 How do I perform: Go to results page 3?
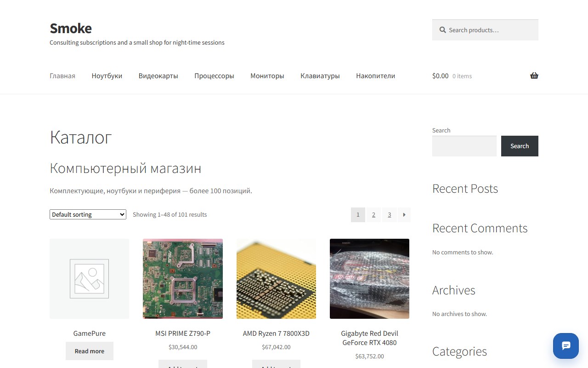coord(389,215)
